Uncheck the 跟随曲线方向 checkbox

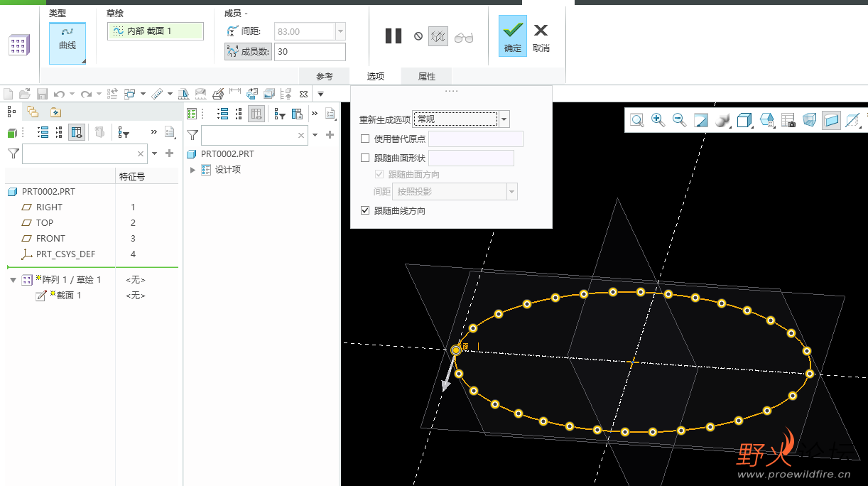[x=365, y=211]
